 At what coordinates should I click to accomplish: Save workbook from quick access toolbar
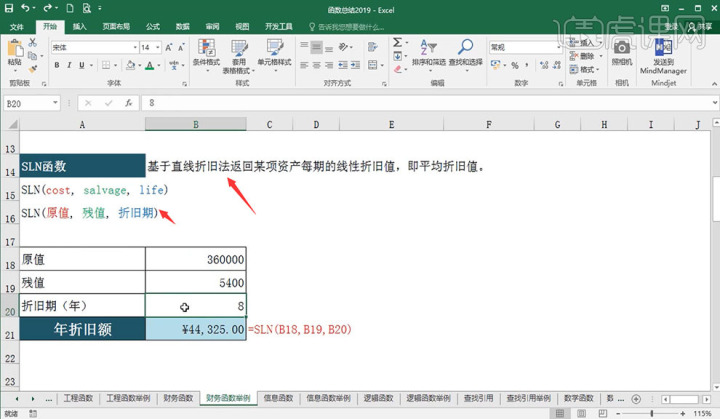tap(9, 8)
